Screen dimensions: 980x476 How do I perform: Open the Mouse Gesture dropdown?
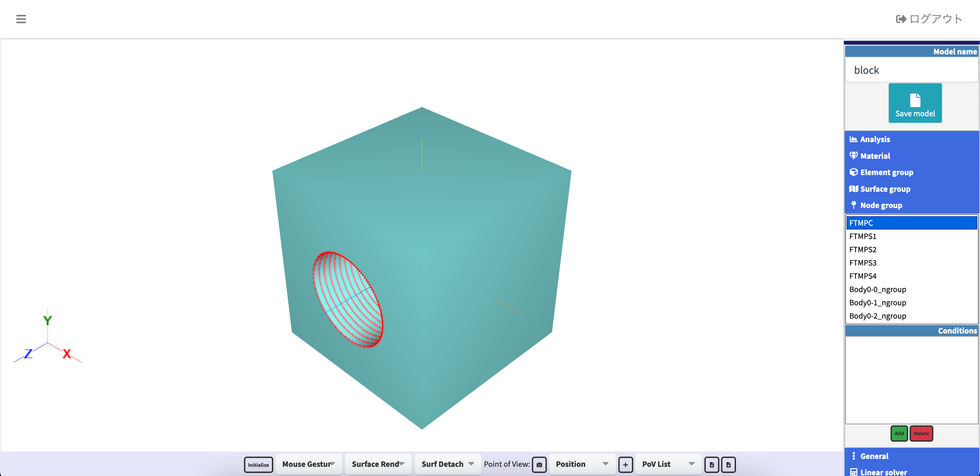[x=309, y=464]
